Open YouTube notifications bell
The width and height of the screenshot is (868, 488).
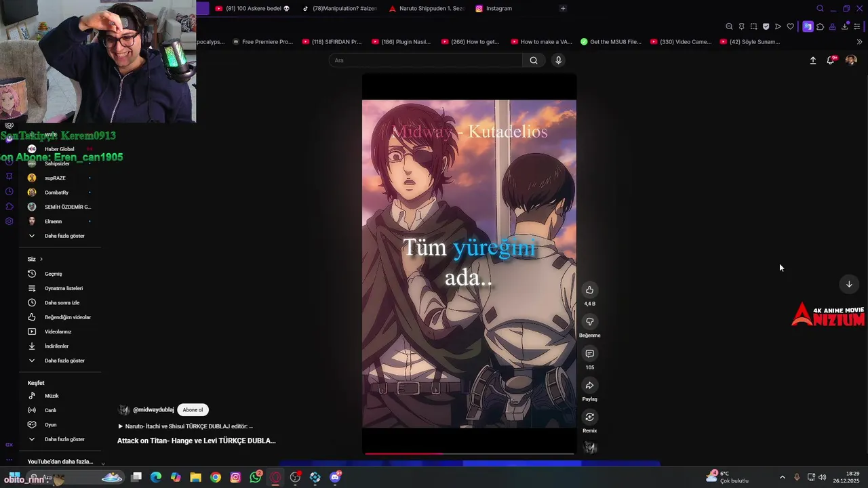tap(830, 60)
